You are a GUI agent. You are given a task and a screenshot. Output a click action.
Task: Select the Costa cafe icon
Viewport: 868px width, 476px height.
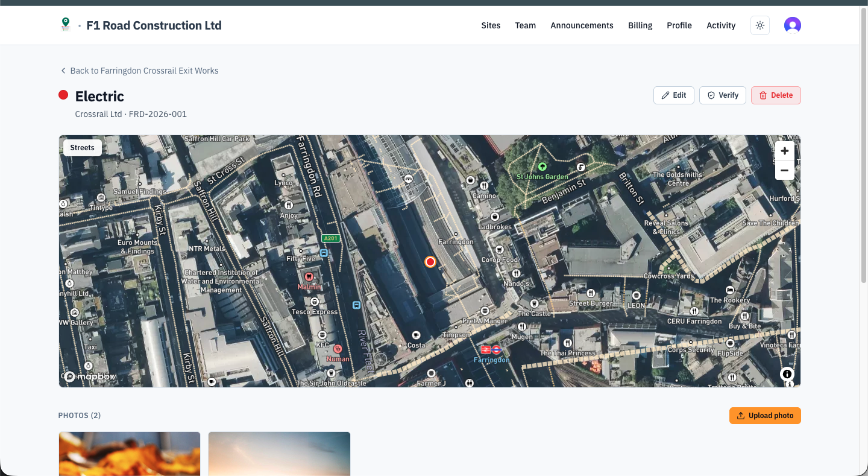pos(416,335)
